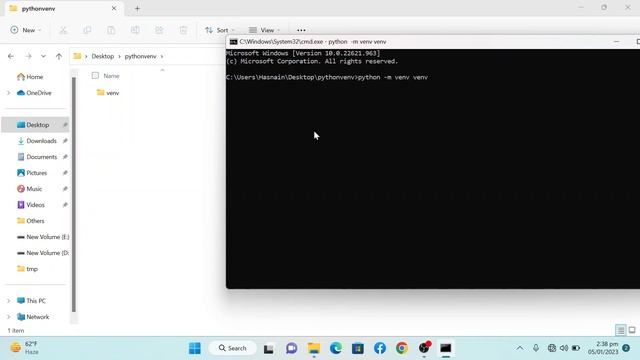
Task: Open the View options menu
Action: [264, 30]
